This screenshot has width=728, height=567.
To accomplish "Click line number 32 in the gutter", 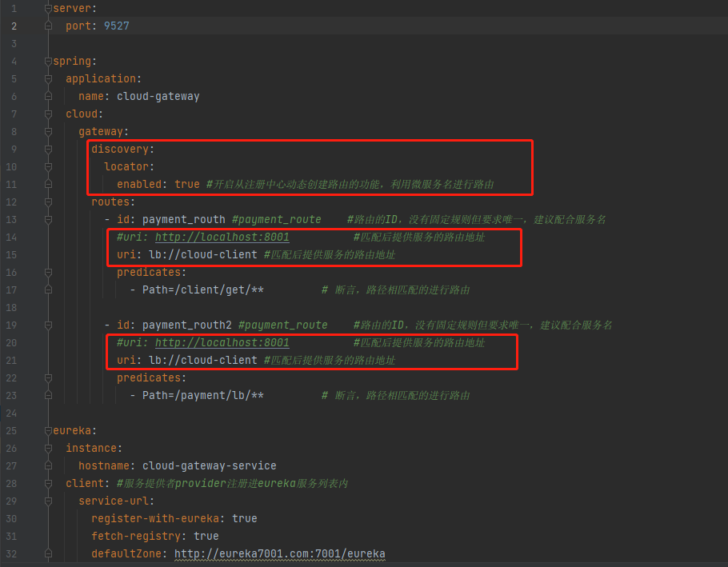I will point(11,554).
